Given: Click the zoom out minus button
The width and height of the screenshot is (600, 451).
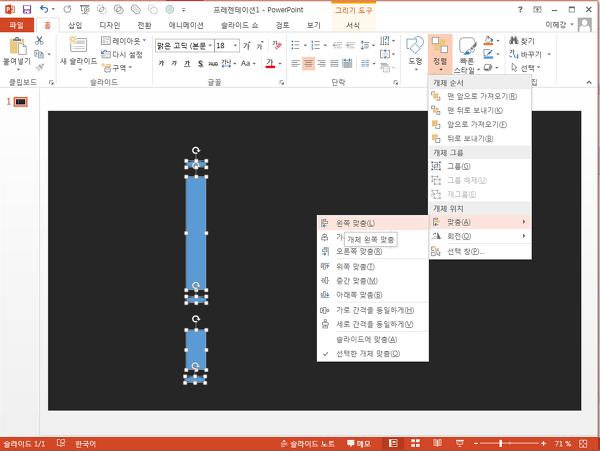Looking at the screenshot, I should click(476, 444).
